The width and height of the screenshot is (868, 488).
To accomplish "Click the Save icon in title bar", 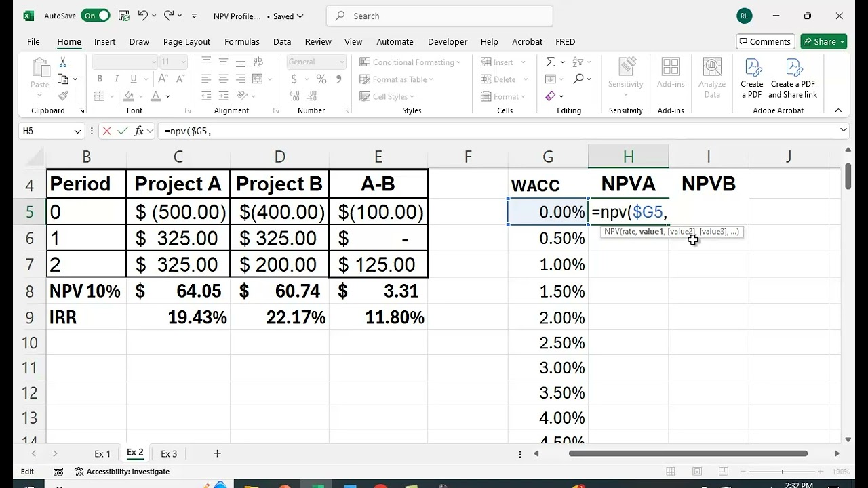I will [x=123, y=16].
